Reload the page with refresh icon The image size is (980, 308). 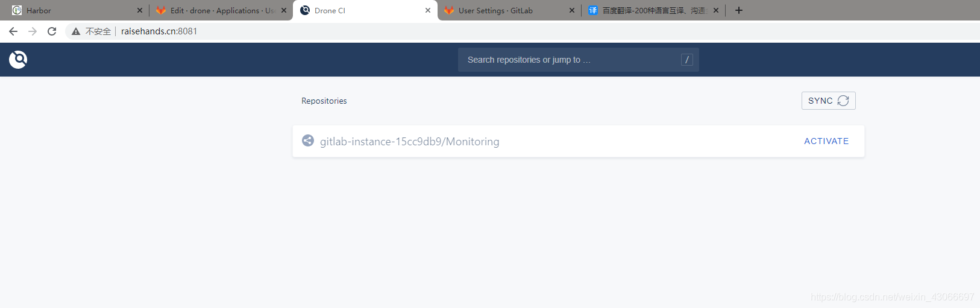point(52,31)
